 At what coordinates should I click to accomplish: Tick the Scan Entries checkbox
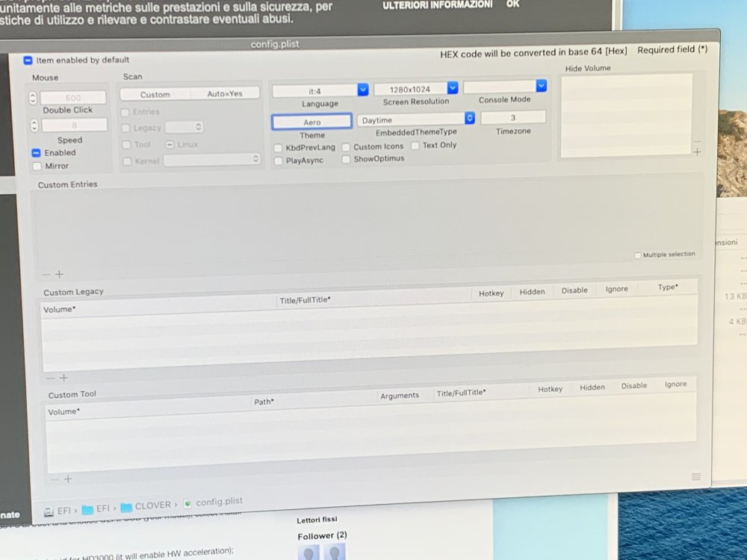[x=125, y=113]
